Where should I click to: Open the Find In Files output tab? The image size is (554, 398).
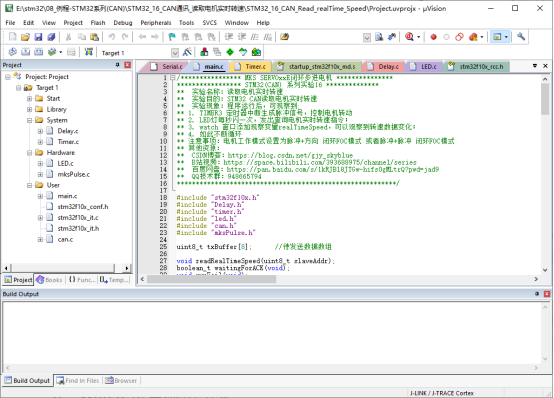[78, 381]
